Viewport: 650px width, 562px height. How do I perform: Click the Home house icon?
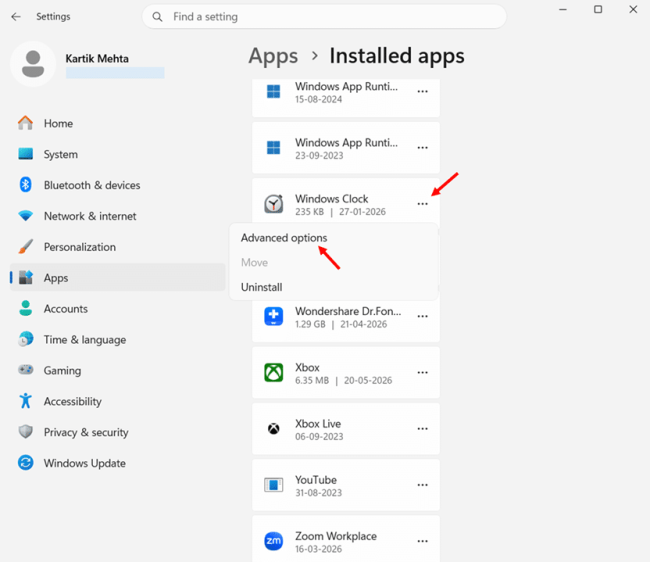[25, 123]
